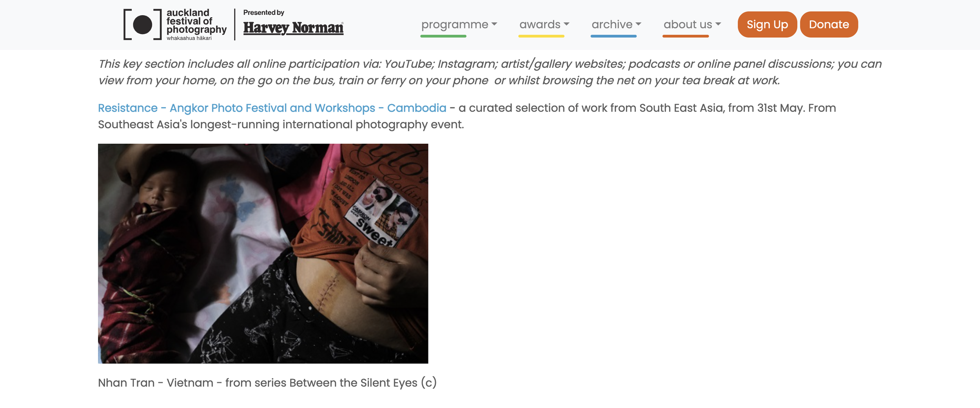Select the awards menu item
980x408 pixels.
click(x=540, y=25)
